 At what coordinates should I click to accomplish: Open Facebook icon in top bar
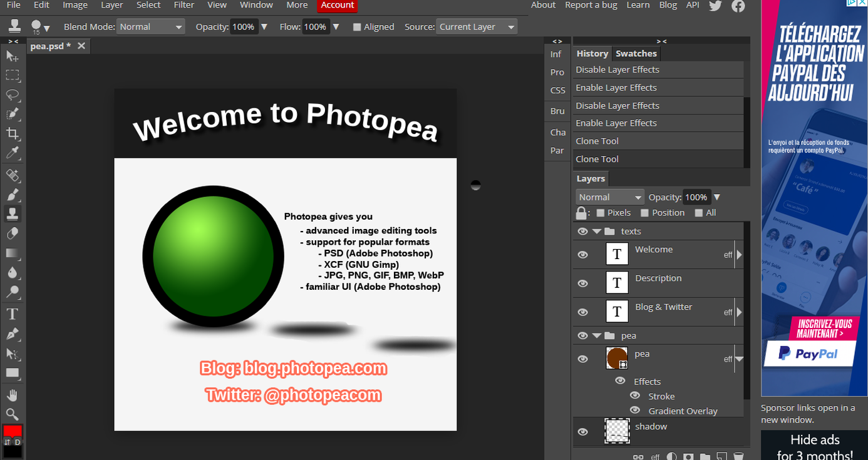pos(738,6)
